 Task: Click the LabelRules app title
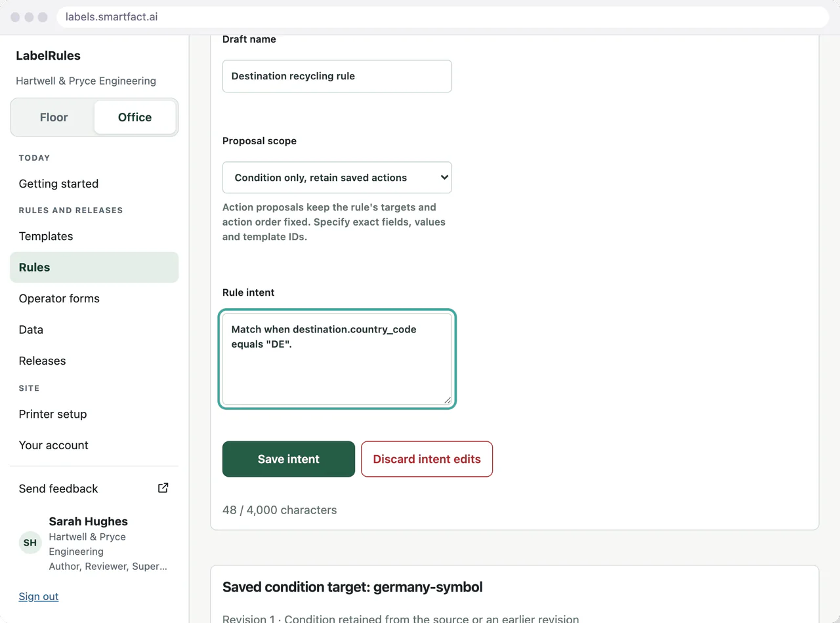pyautogui.click(x=48, y=56)
